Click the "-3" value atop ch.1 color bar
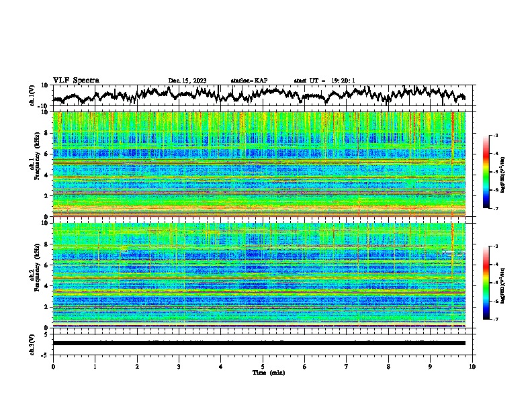Screen dimensions: 532x411 (x=496, y=135)
